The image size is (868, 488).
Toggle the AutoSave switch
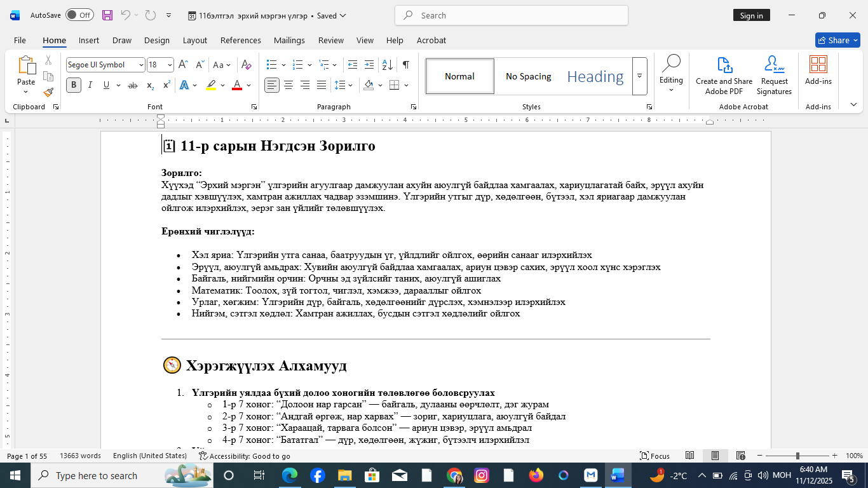pyautogui.click(x=79, y=15)
